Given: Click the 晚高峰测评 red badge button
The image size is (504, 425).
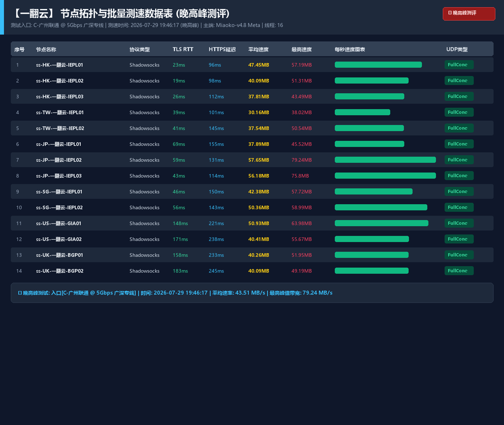Looking at the screenshot, I should coord(469,14).
